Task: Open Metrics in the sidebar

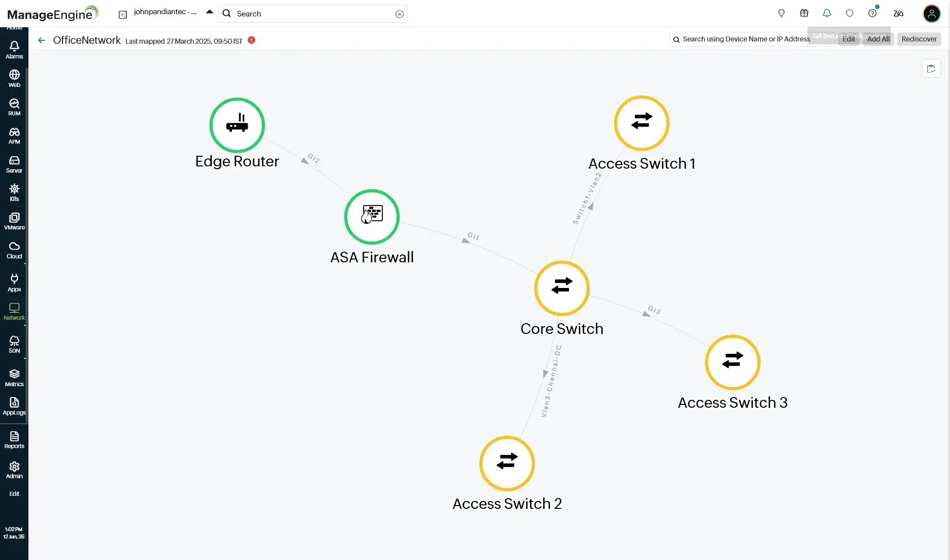Action: coord(14,378)
